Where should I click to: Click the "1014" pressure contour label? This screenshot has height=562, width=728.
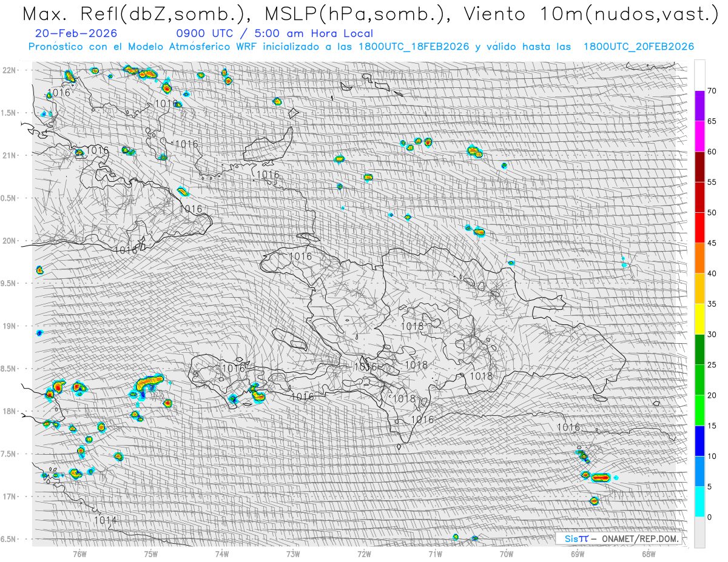coord(105,520)
